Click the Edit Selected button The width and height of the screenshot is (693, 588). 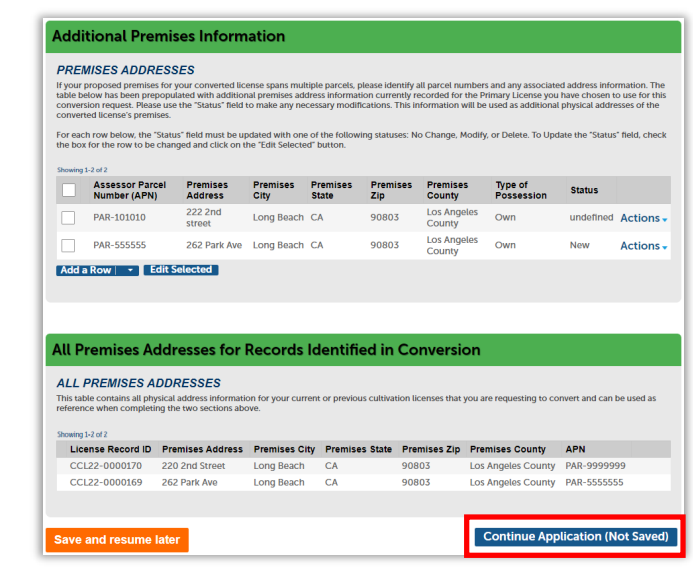[x=181, y=270]
